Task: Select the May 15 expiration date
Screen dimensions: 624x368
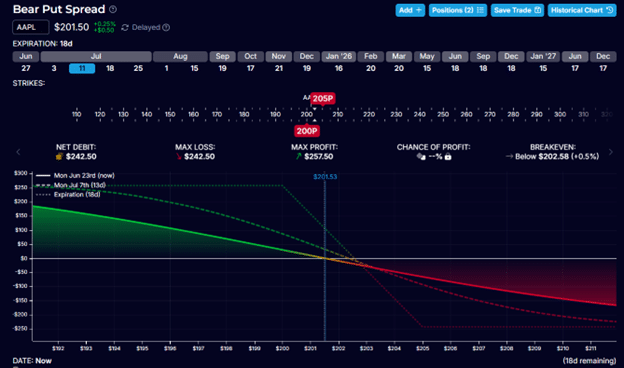Action: (x=427, y=68)
